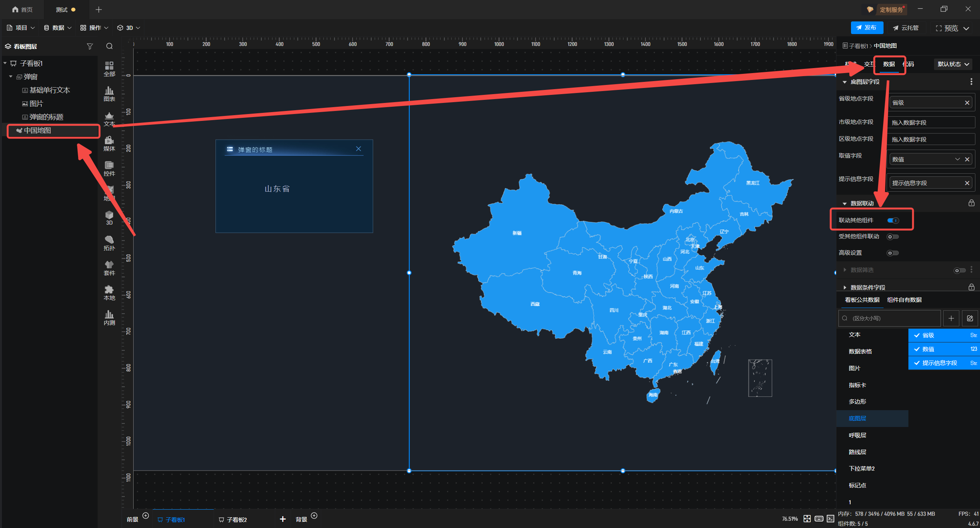
Task: Collapse the 弹窗 layer group
Action: 11,77
